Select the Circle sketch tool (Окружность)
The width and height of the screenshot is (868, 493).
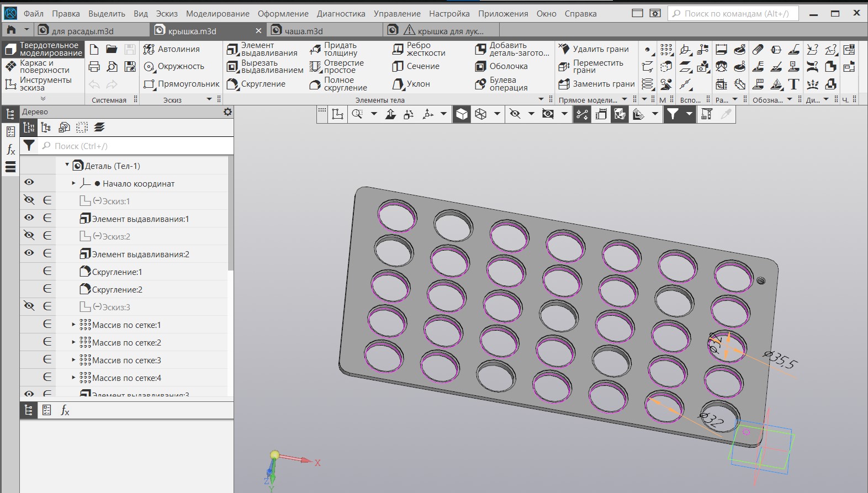(x=174, y=66)
